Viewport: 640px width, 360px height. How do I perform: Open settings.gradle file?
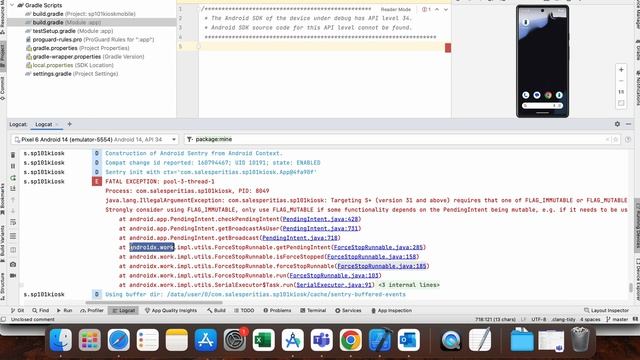pyautogui.click(x=71, y=74)
